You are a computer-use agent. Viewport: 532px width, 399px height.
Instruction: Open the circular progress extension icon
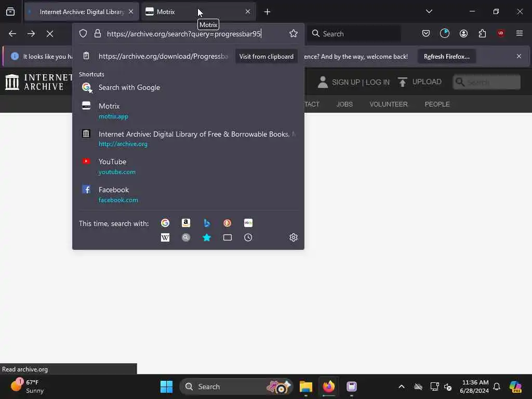pos(445,33)
